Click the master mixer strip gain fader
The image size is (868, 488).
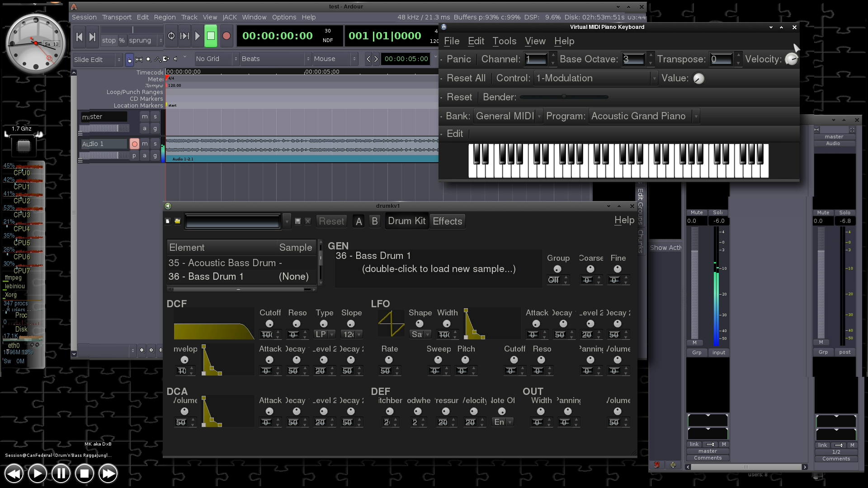tap(695, 282)
